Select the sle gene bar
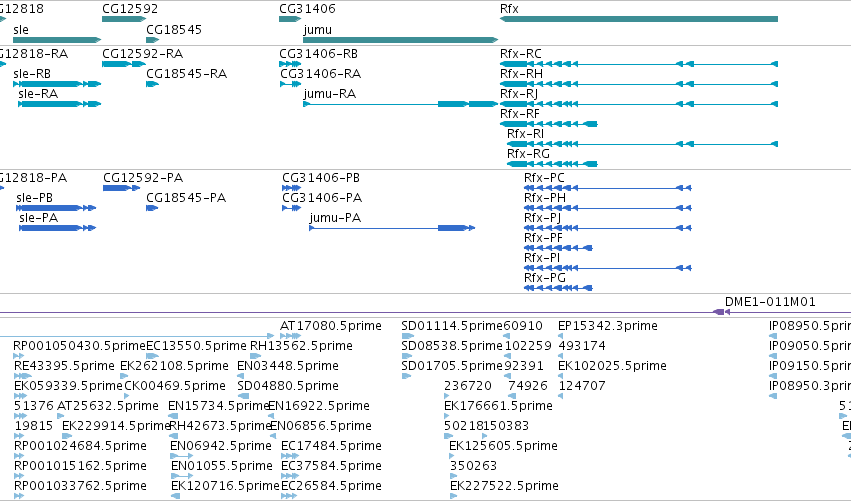Screen dimensions: 851x501 (x=57, y=40)
